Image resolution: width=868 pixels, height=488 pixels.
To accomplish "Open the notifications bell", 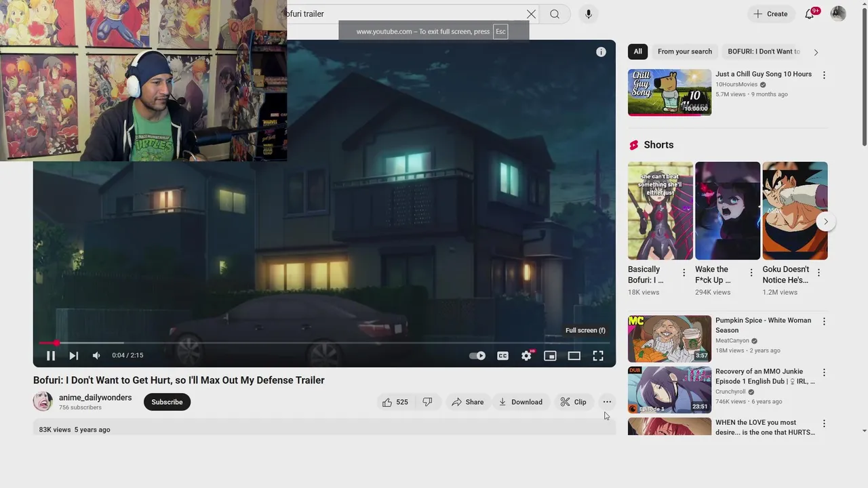I will (810, 14).
